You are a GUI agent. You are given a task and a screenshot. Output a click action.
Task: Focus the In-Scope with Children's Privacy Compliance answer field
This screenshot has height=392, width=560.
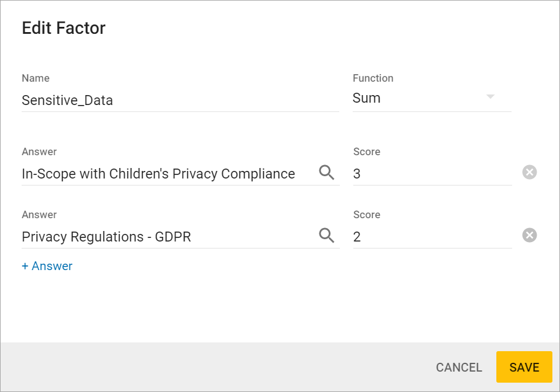click(164, 174)
